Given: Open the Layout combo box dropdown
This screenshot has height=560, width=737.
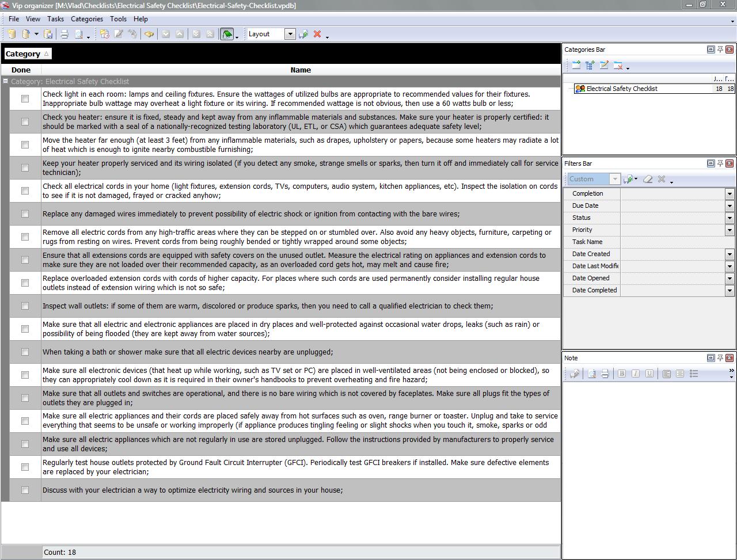Looking at the screenshot, I should pos(290,34).
